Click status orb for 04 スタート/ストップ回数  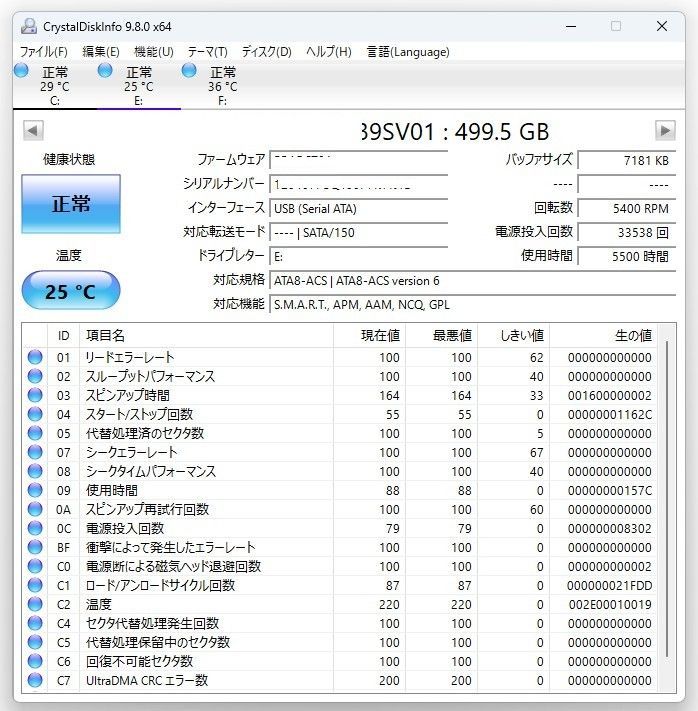pyautogui.click(x=35, y=414)
